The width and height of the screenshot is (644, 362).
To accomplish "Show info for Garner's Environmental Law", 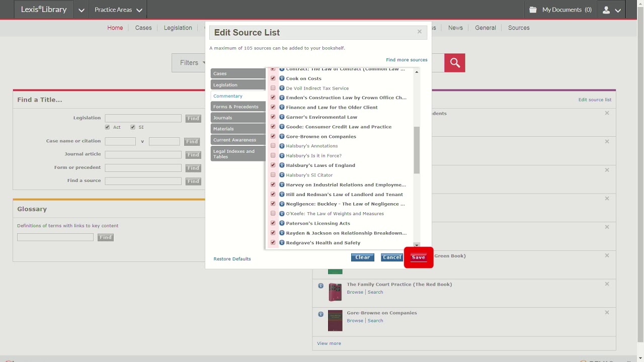I will [282, 117].
